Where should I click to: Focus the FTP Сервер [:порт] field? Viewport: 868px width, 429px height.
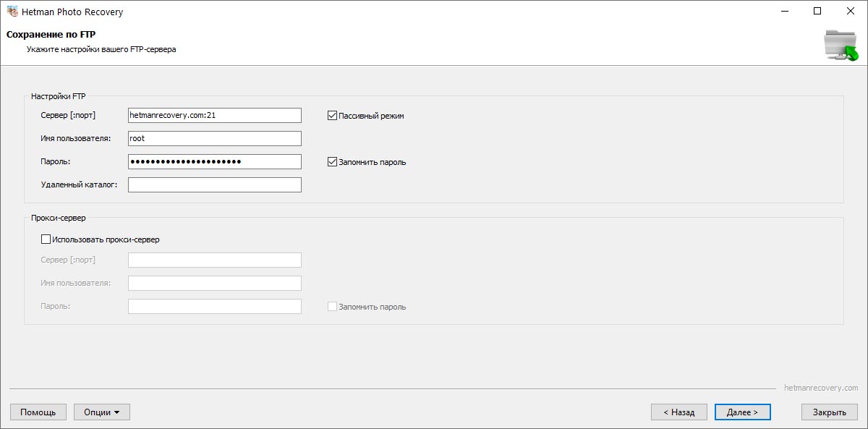pyautogui.click(x=214, y=115)
